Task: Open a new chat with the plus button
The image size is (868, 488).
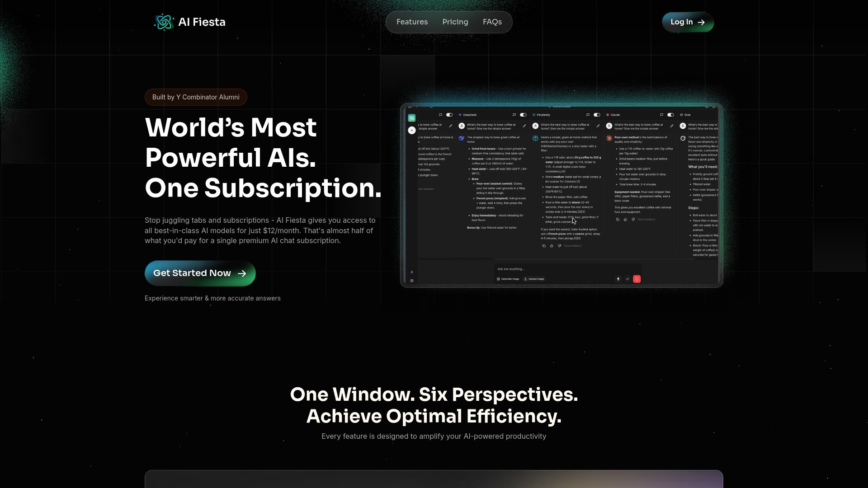Action: [412, 131]
